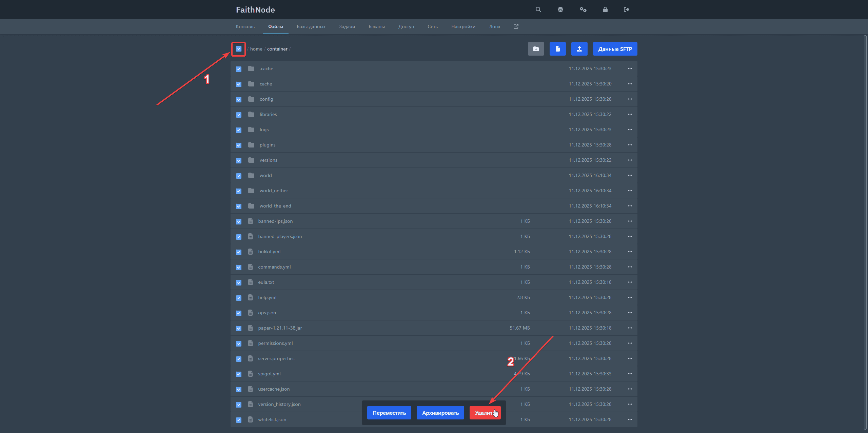The height and width of the screenshot is (433, 868).
Task: Switch to the Бэкапы tab
Action: [x=376, y=26]
